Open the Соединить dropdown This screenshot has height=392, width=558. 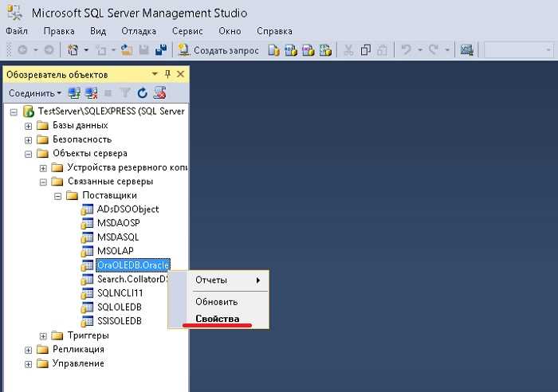tap(35, 93)
